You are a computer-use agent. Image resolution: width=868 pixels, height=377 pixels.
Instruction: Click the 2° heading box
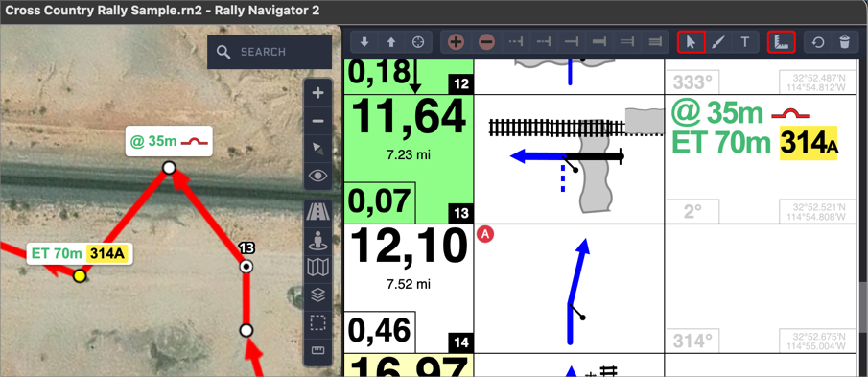click(692, 212)
